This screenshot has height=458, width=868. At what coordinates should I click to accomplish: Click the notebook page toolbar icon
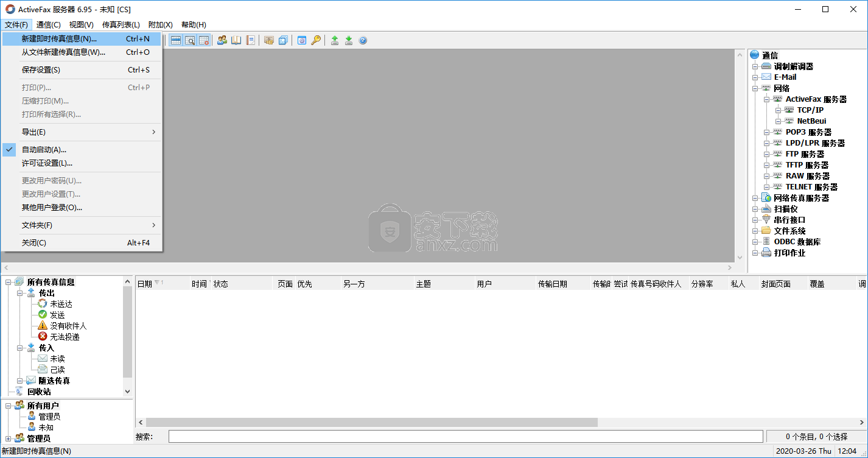pyautogui.click(x=250, y=40)
